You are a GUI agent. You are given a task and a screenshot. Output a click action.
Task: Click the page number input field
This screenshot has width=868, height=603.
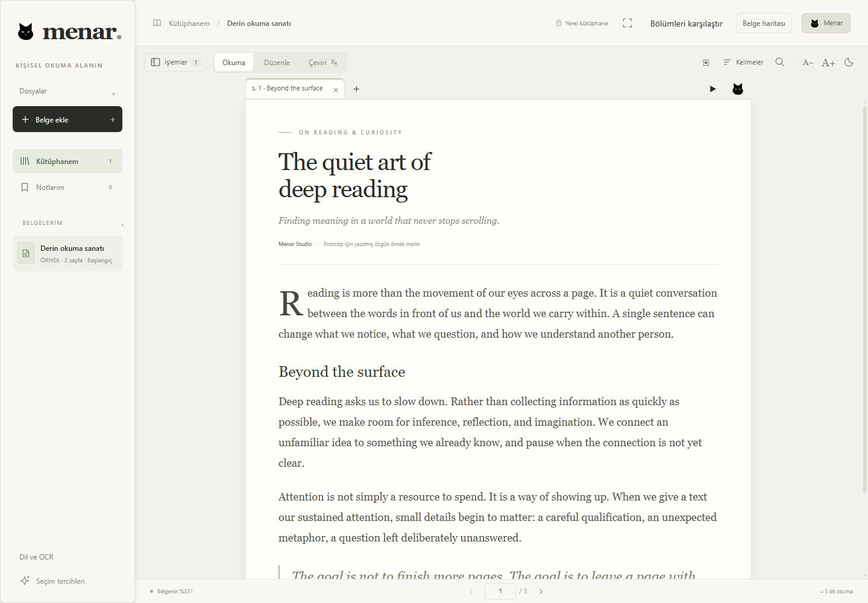tap(500, 591)
